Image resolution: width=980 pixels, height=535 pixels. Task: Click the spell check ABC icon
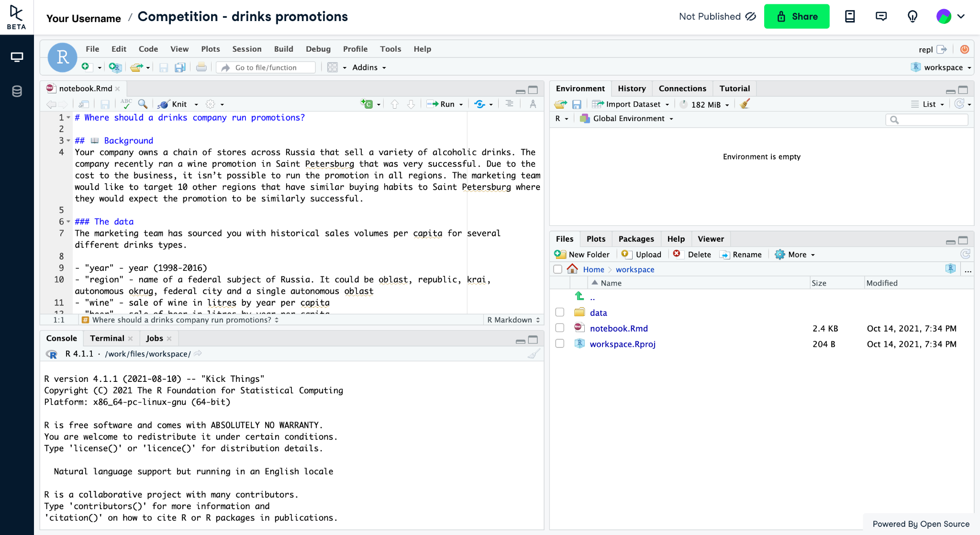click(126, 104)
